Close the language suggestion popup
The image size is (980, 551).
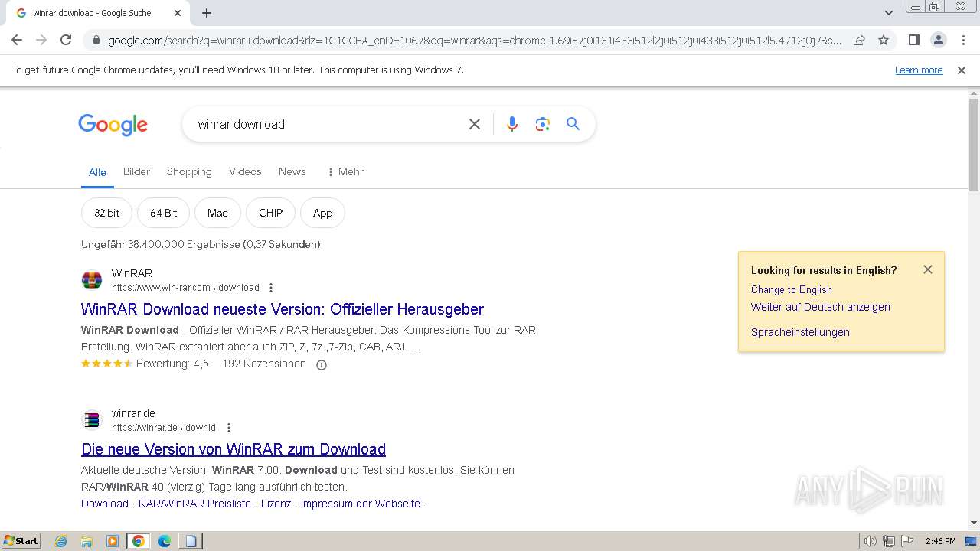[x=928, y=269]
